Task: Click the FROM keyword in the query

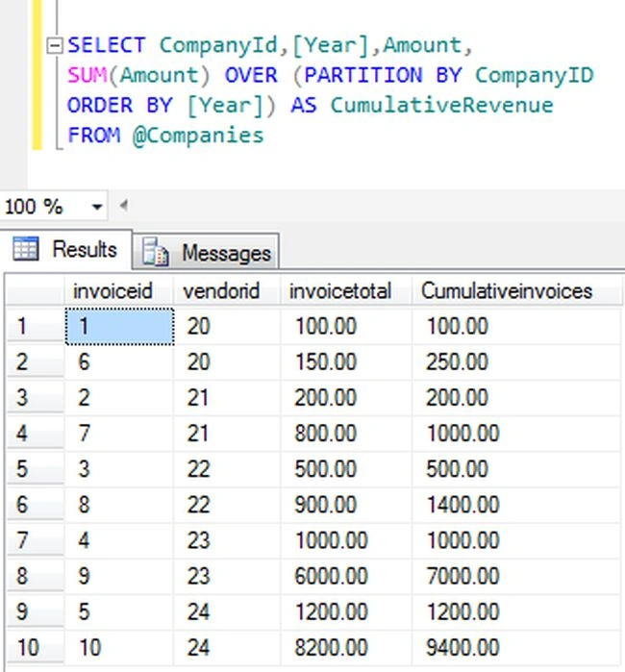Action: click(x=94, y=136)
